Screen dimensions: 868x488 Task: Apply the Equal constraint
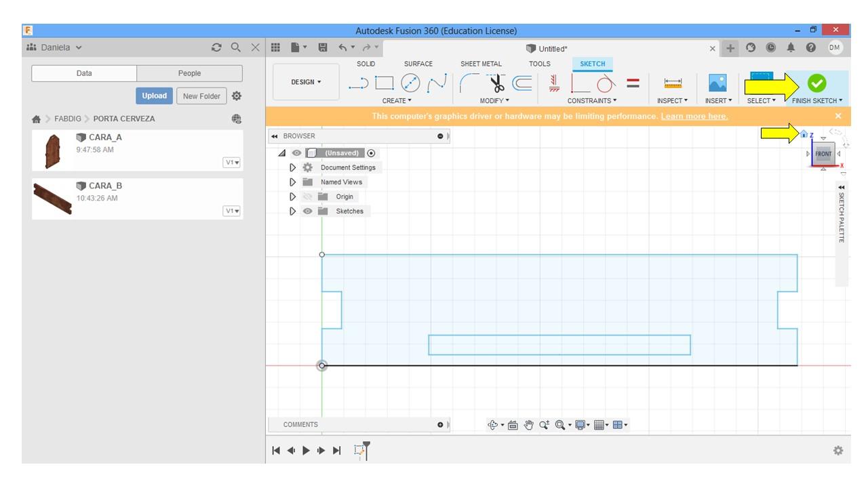click(633, 83)
